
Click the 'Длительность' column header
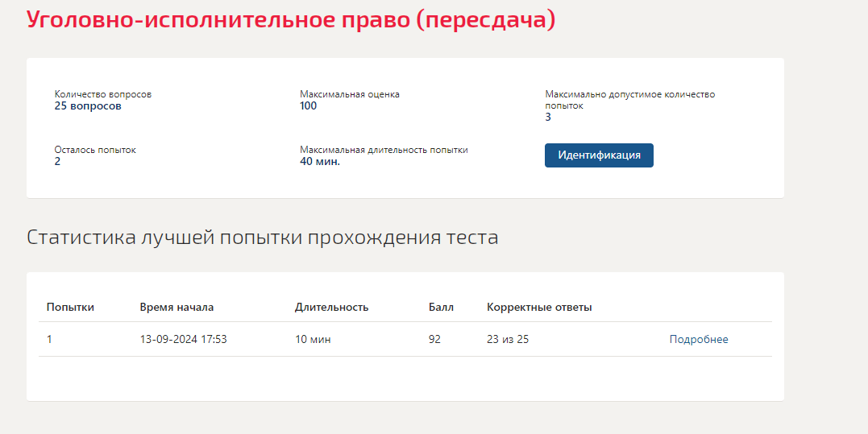coord(331,308)
